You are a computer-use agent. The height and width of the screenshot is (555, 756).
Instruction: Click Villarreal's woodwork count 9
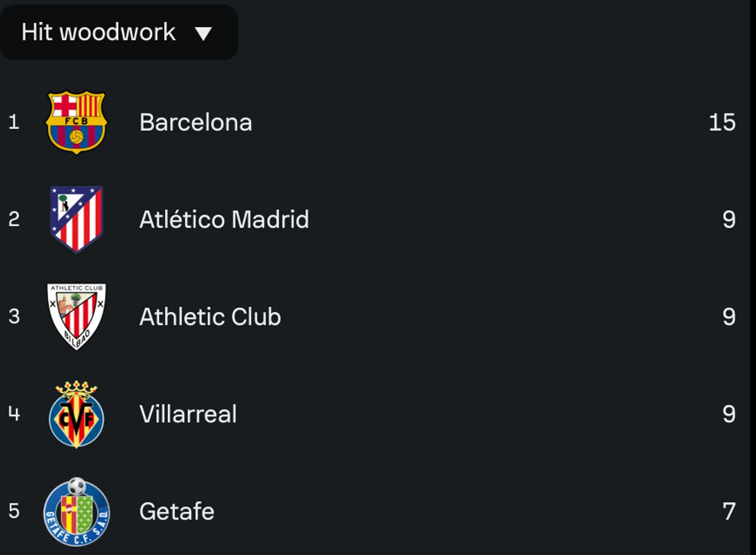pos(729,414)
